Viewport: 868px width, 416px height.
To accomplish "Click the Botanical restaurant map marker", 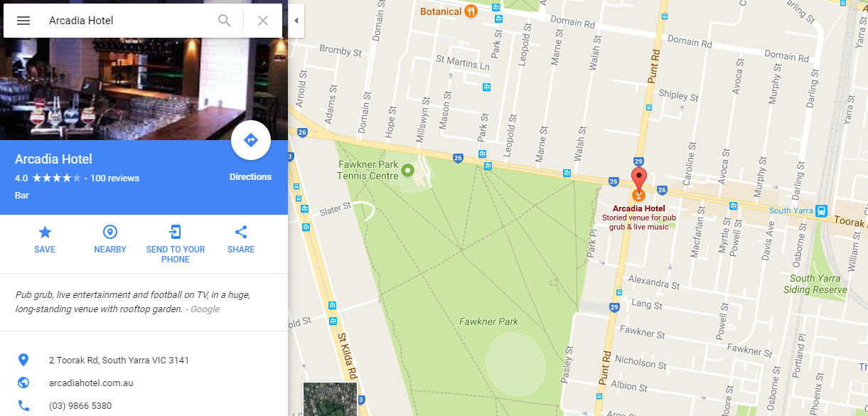I will (471, 11).
